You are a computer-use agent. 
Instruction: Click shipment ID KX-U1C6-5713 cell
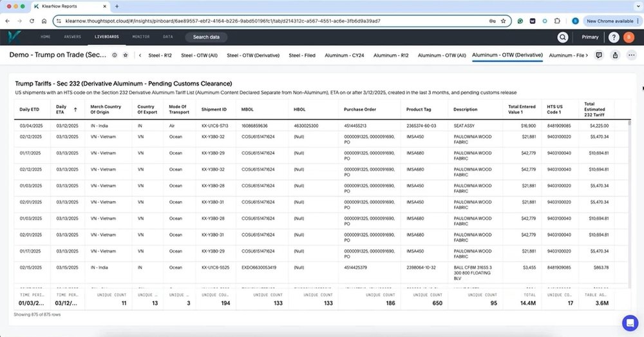[x=215, y=126]
